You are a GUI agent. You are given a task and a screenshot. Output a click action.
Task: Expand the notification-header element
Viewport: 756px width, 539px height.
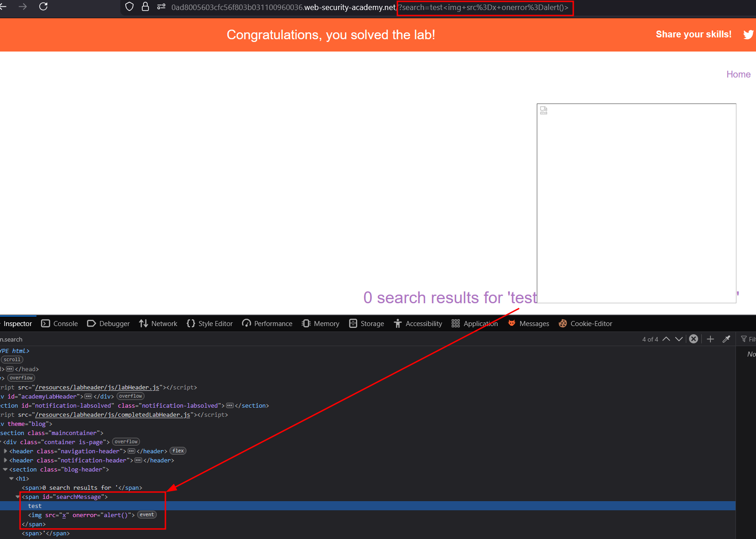(x=5, y=460)
